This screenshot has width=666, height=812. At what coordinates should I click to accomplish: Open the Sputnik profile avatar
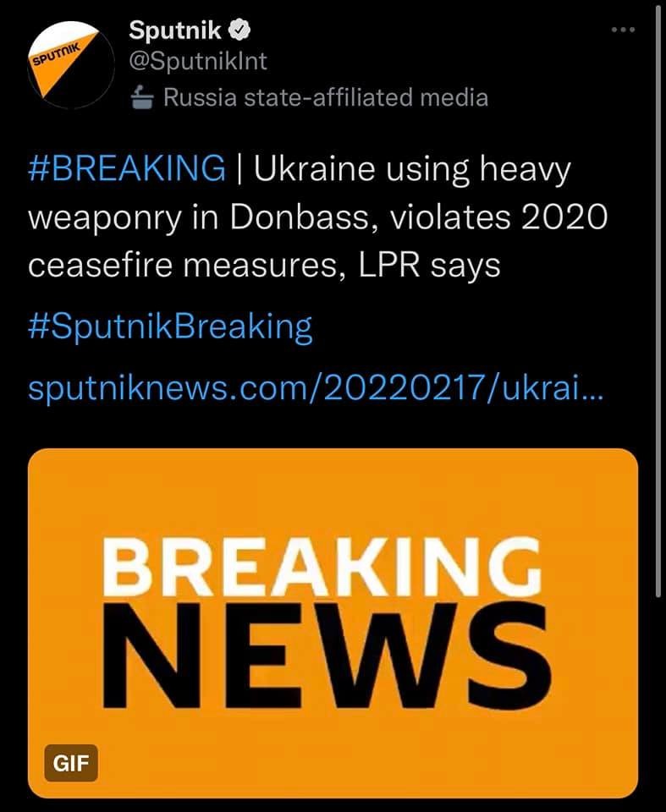(71, 64)
